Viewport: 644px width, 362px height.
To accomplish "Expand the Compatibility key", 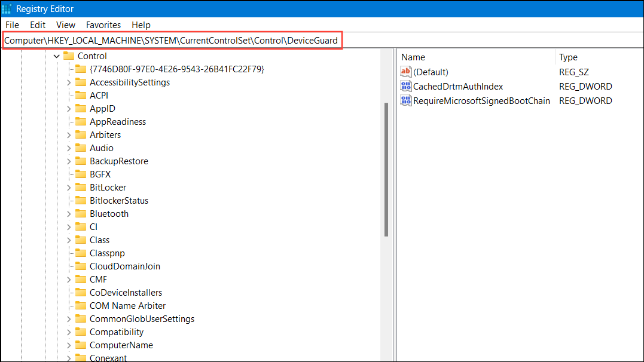I will click(x=69, y=332).
